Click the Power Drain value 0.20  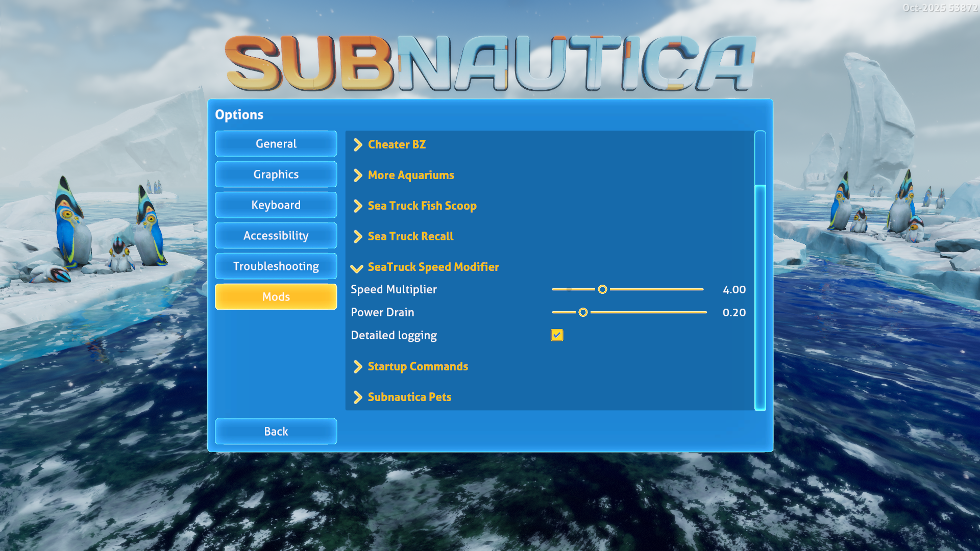[x=734, y=313]
